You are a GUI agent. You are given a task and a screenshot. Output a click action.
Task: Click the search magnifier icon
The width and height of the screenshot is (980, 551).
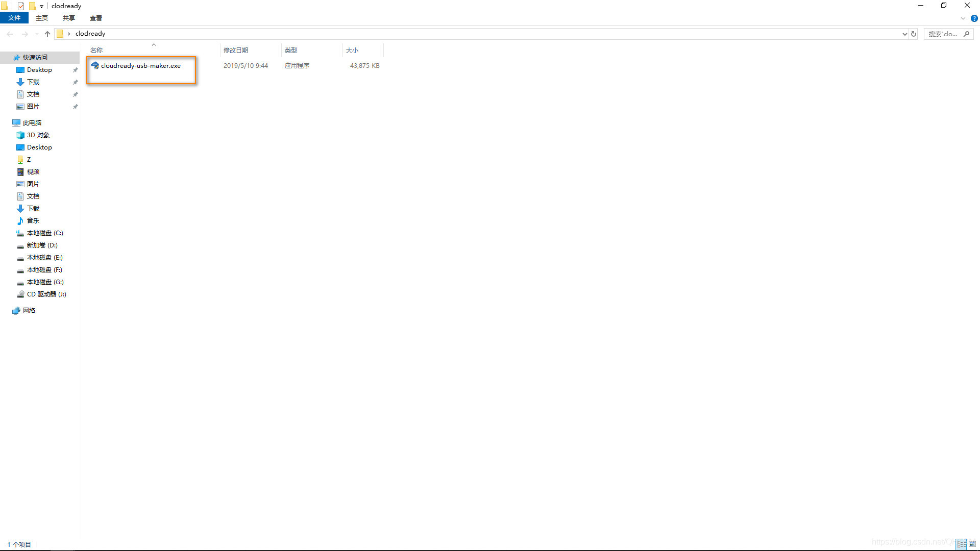pyautogui.click(x=966, y=34)
